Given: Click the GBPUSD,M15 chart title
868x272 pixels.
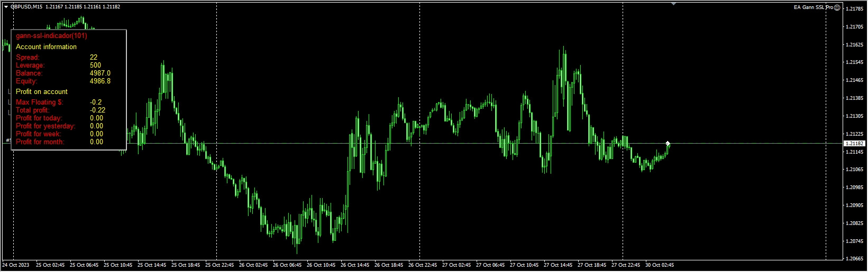Looking at the screenshot, I should 26,7.
